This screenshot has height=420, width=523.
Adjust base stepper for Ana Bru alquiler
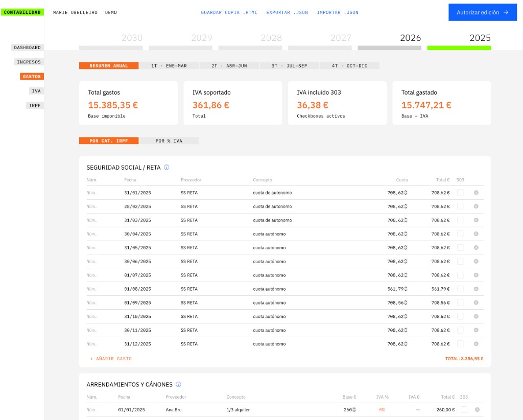pyautogui.click(x=354, y=410)
